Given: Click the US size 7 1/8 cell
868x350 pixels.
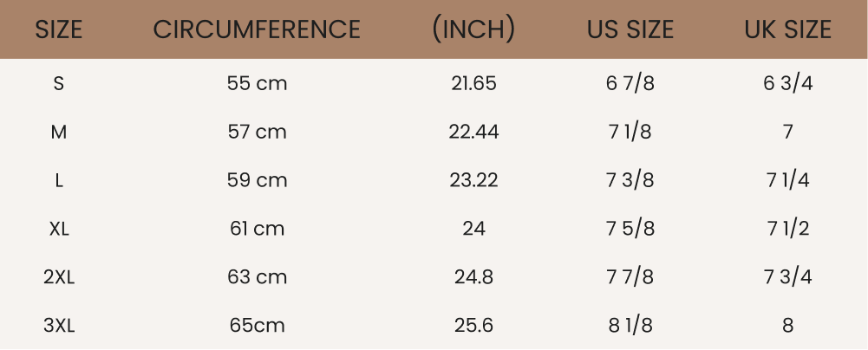Looking at the screenshot, I should tap(630, 133).
